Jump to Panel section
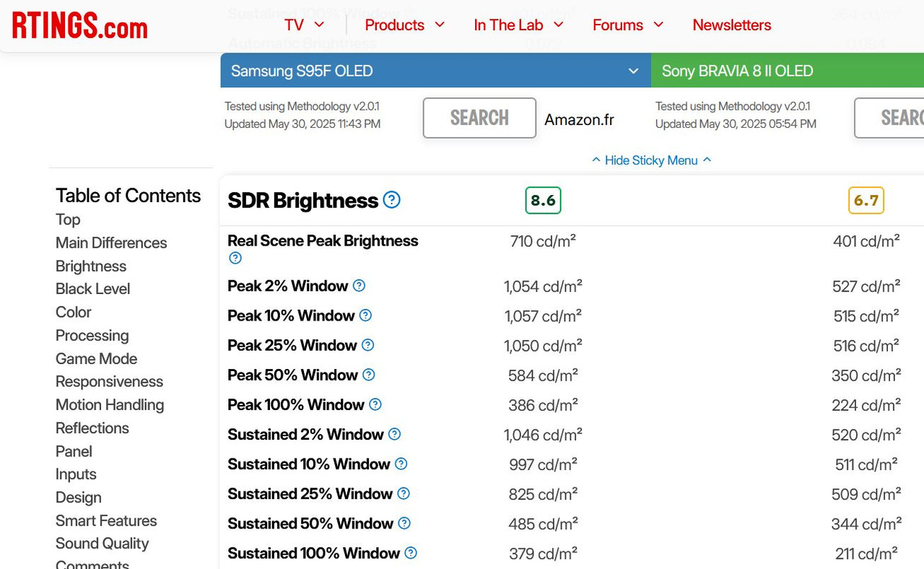Image resolution: width=924 pixels, height=569 pixels. 74,451
